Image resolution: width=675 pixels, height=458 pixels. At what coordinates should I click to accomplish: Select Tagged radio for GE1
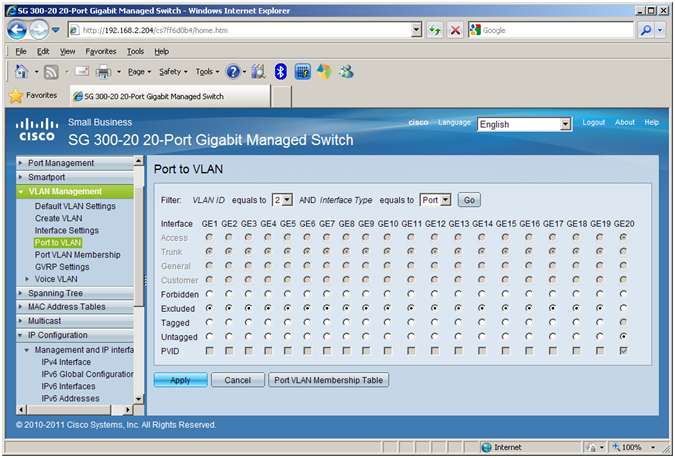tap(209, 322)
